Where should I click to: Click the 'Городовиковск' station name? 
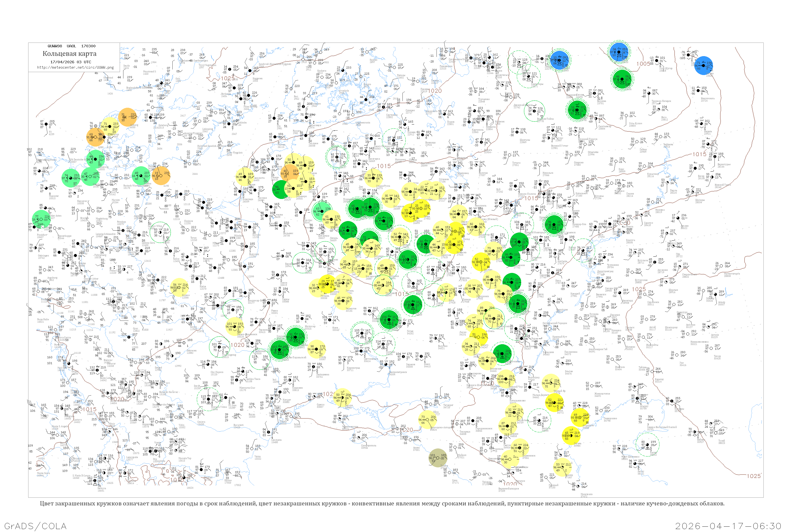click(x=484, y=429)
